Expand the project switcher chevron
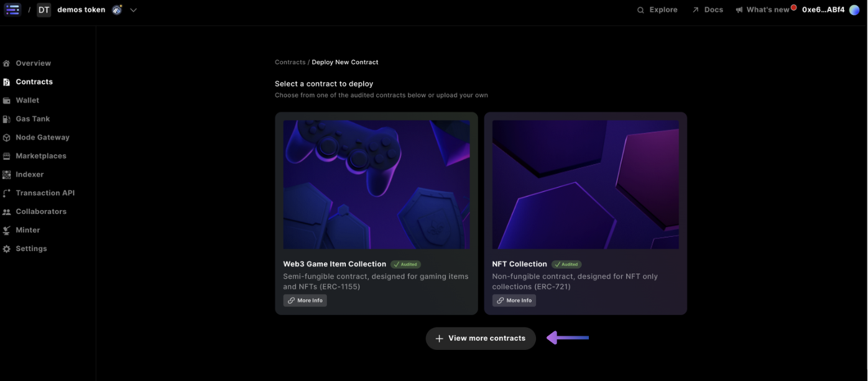Viewport: 868px width, 381px height. click(x=133, y=10)
